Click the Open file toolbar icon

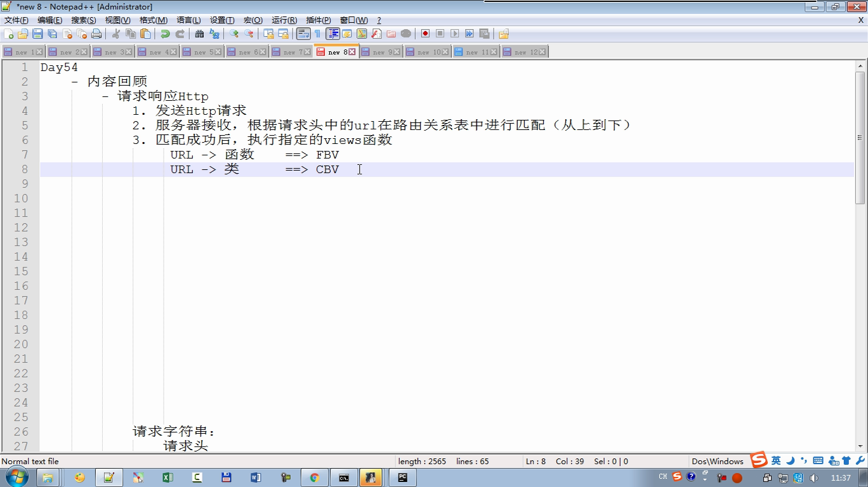pos(23,34)
